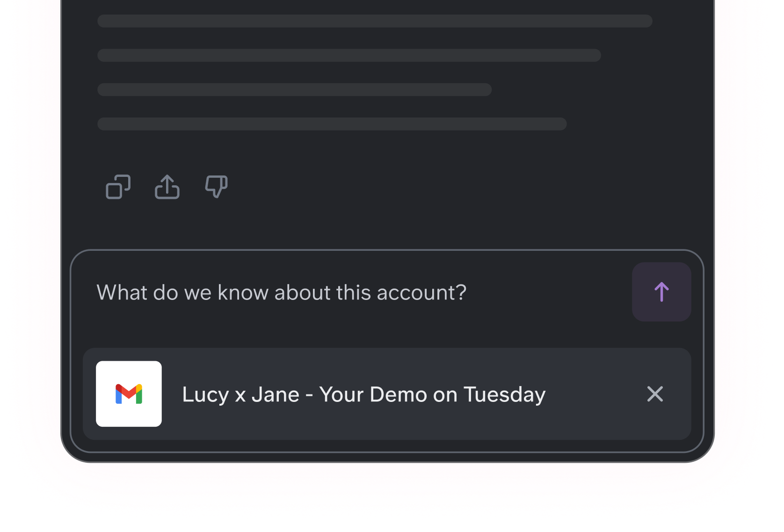Share this response with the upload-arrow icon
This screenshot has width=784, height=532.
167,187
